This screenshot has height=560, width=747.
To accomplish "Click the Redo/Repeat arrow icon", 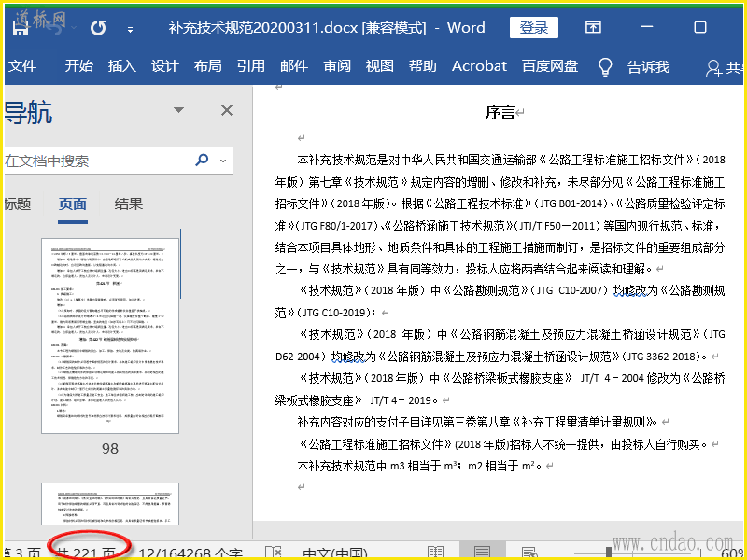I will tap(98, 28).
